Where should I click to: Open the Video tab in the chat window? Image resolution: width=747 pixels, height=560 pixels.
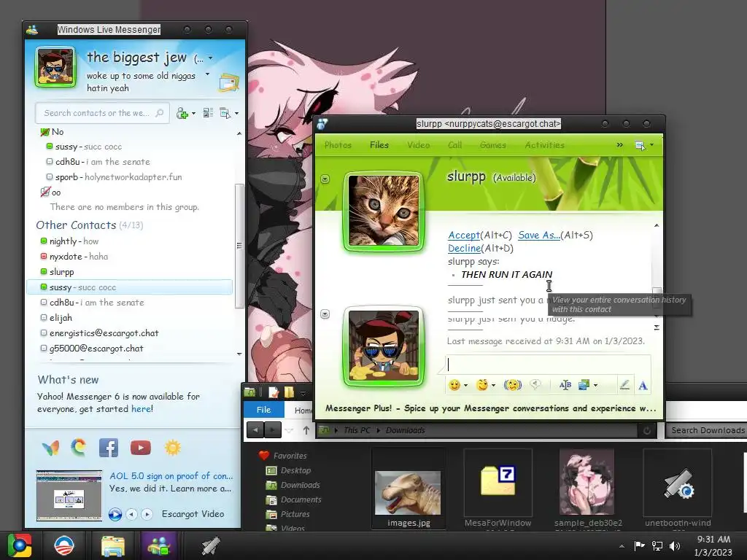click(418, 145)
